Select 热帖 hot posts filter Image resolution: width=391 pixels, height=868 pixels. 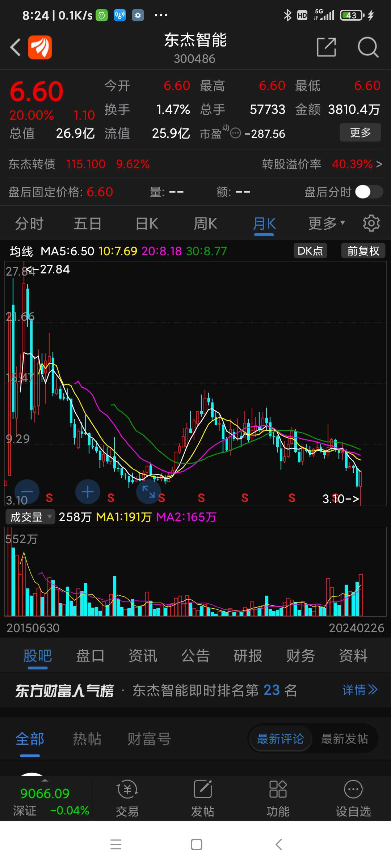click(87, 739)
